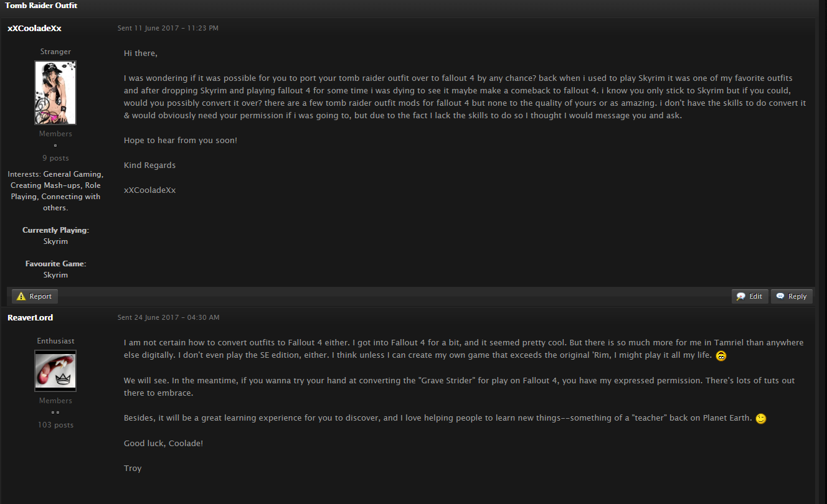Click the Stranger rank label
The width and height of the screenshot is (827, 504).
[x=55, y=52]
